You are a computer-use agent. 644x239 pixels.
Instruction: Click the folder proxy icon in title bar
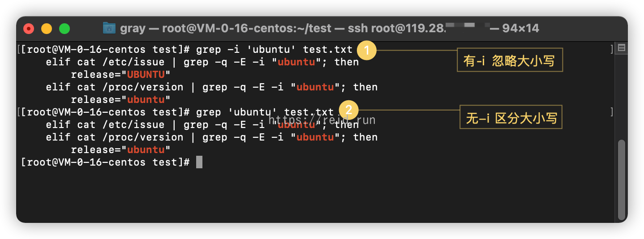pyautogui.click(x=109, y=28)
